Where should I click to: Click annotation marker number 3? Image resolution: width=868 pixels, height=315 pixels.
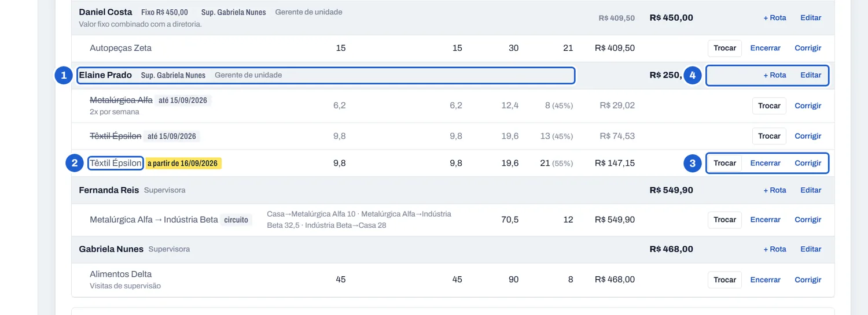pyautogui.click(x=693, y=163)
